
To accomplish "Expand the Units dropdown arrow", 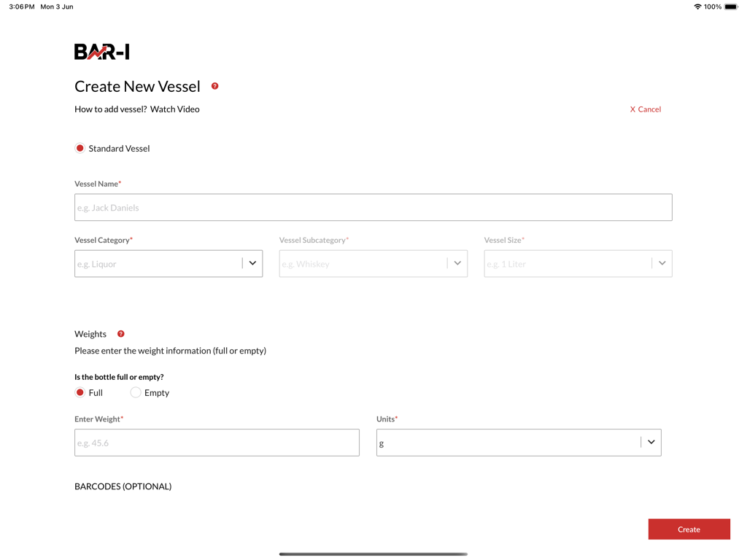I will click(651, 442).
